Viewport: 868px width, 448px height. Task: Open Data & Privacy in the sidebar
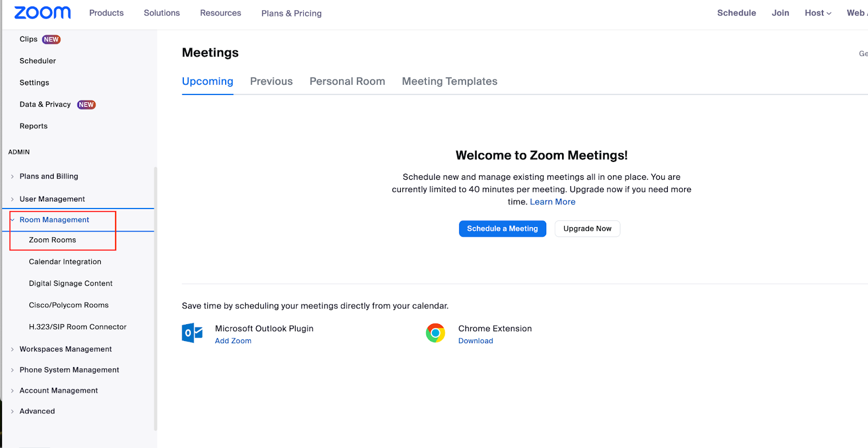coord(45,104)
